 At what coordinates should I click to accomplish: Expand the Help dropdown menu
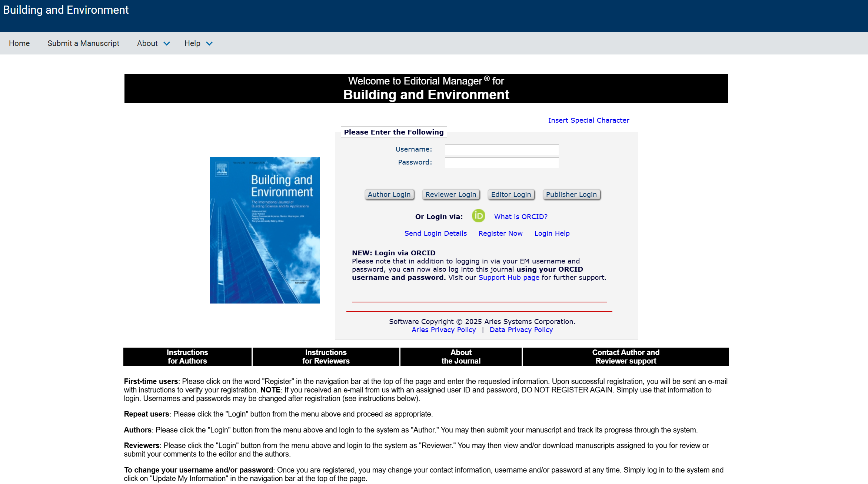point(199,43)
